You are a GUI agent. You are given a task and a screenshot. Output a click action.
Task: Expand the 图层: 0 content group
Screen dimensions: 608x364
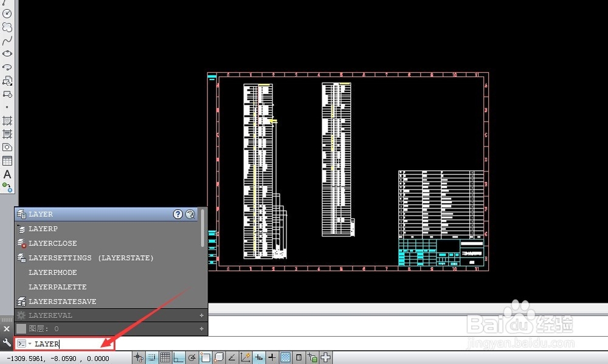coord(201,329)
